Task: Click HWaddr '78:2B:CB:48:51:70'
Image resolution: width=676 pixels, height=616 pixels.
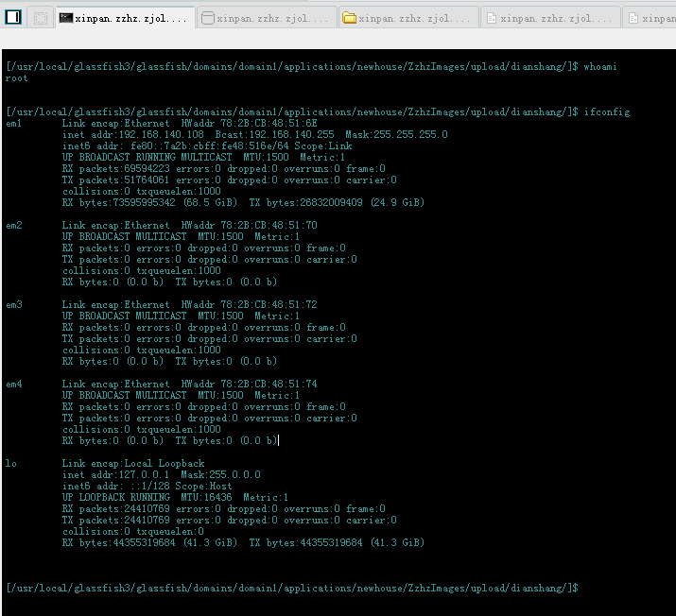Action: coord(269,225)
